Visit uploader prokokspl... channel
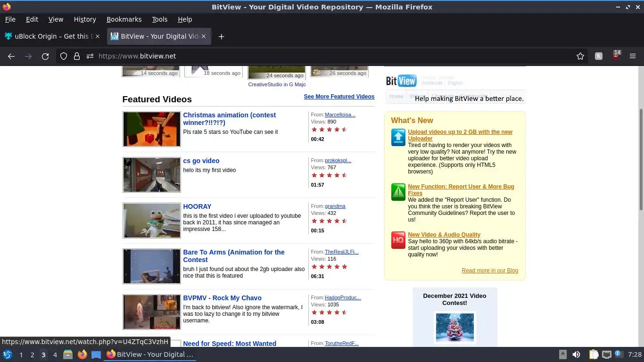 coord(338,160)
